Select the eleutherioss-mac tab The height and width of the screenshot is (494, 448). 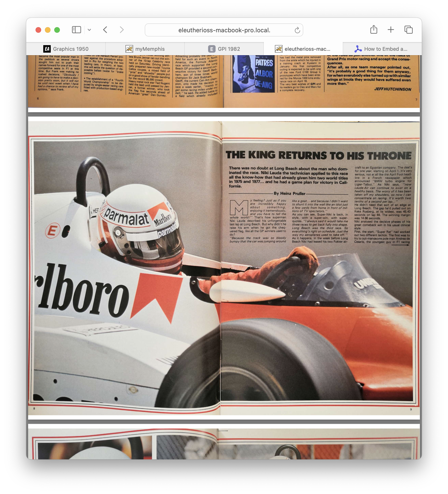(303, 49)
